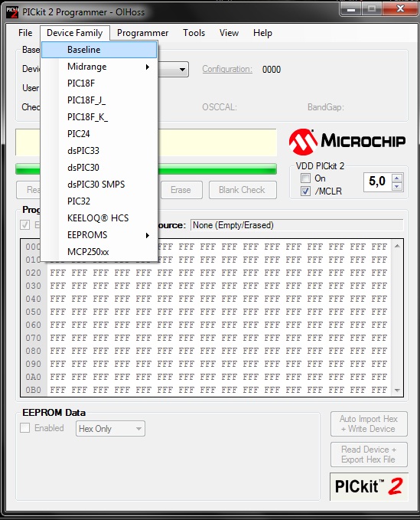Screen dimensions: 420x520
Task: Click the Blank Check button
Action: coord(243,190)
